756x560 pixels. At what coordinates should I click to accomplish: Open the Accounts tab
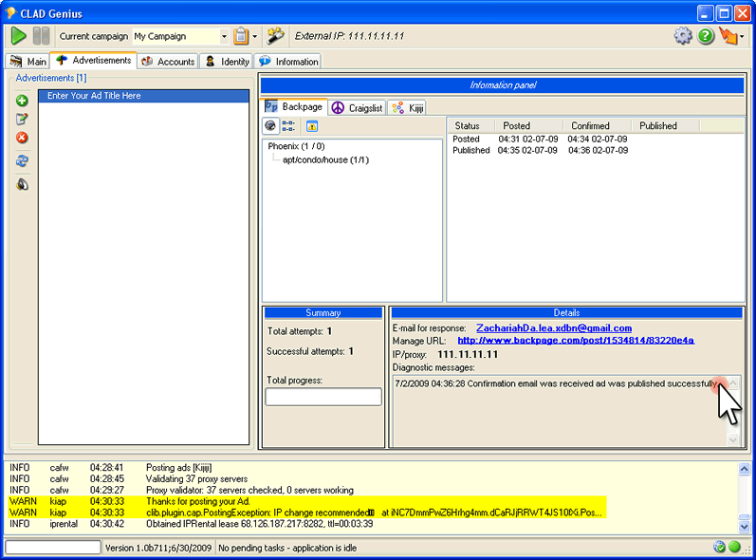pyautogui.click(x=168, y=62)
